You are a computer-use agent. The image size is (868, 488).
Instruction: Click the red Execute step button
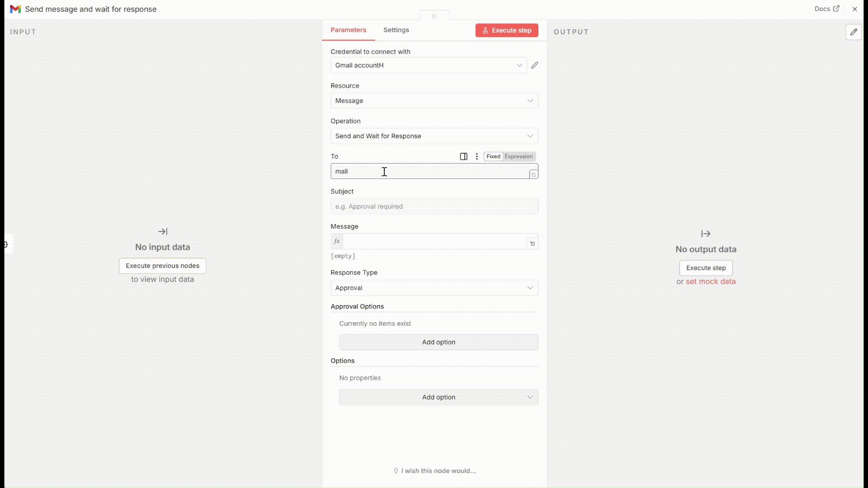point(506,30)
